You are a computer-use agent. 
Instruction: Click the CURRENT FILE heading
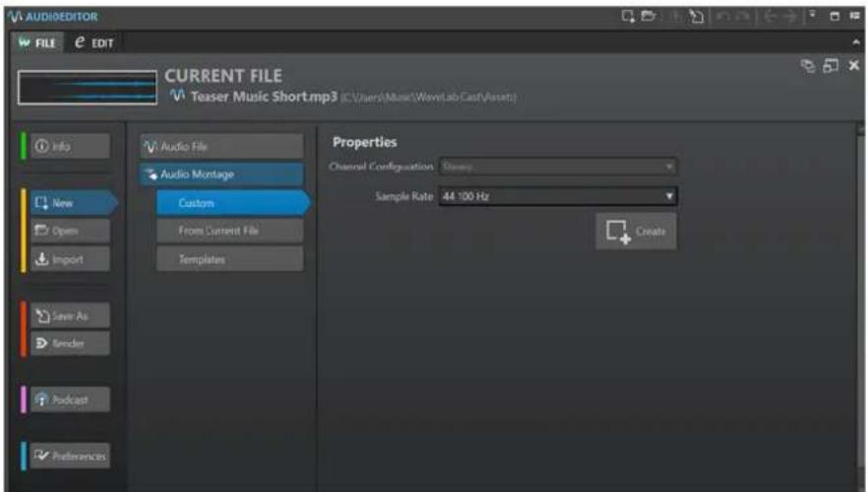(x=223, y=76)
